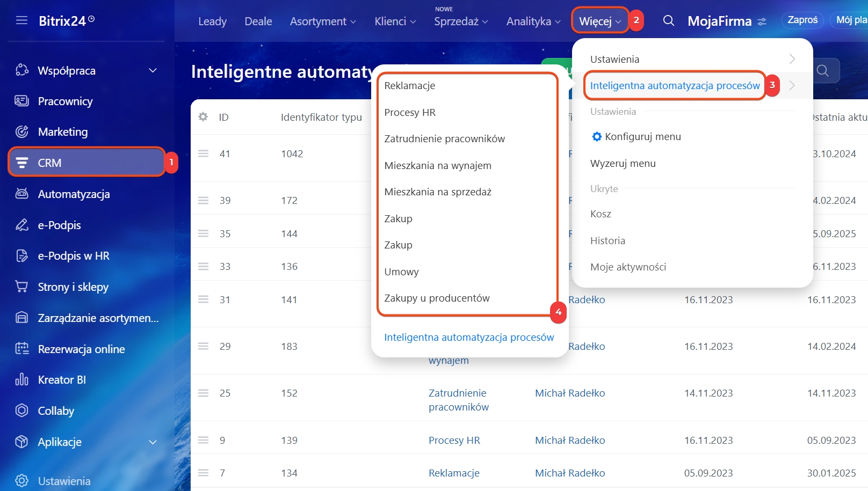Click the Marketing target icon in sidebar
This screenshot has width=868, height=491.
point(21,131)
